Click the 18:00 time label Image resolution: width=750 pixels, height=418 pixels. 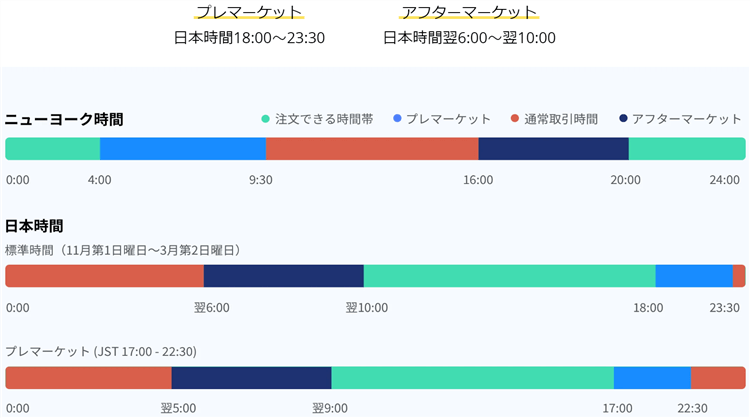click(647, 308)
